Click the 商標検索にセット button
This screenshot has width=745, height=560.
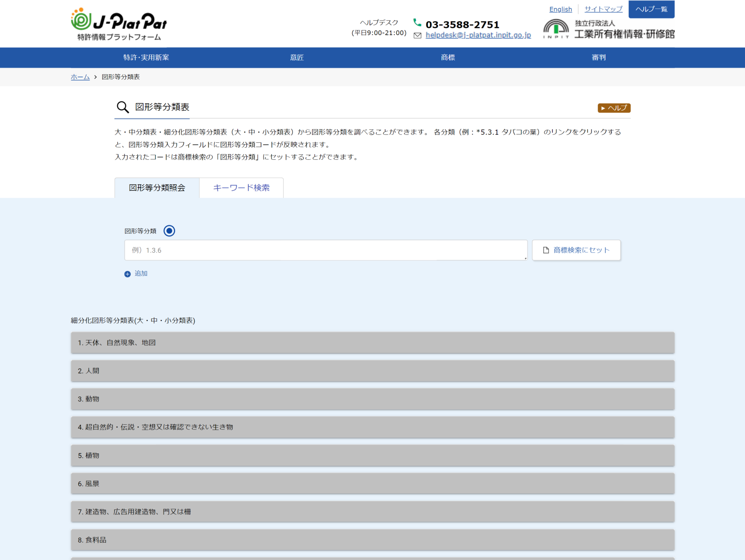pyautogui.click(x=576, y=250)
